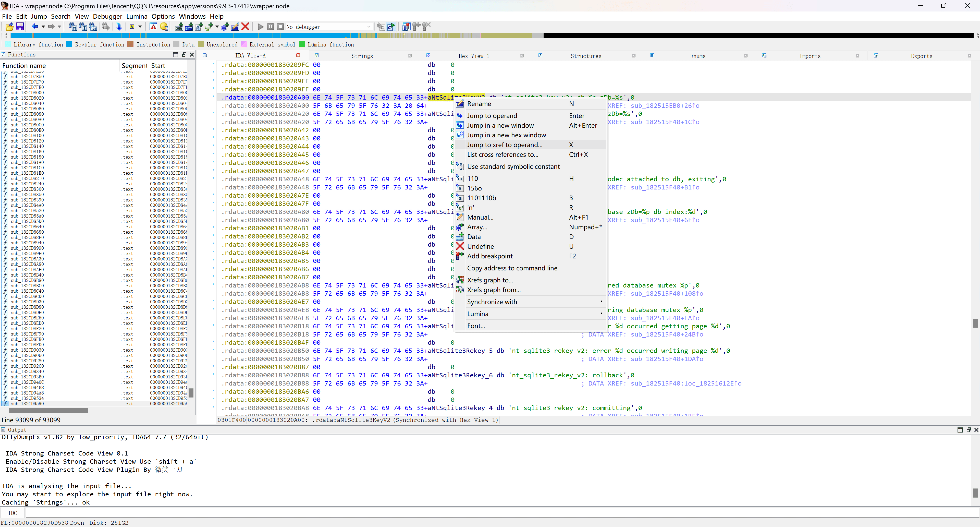The width and height of the screenshot is (980, 527).
Task: Click the red X delete icon
Action: click(x=245, y=27)
